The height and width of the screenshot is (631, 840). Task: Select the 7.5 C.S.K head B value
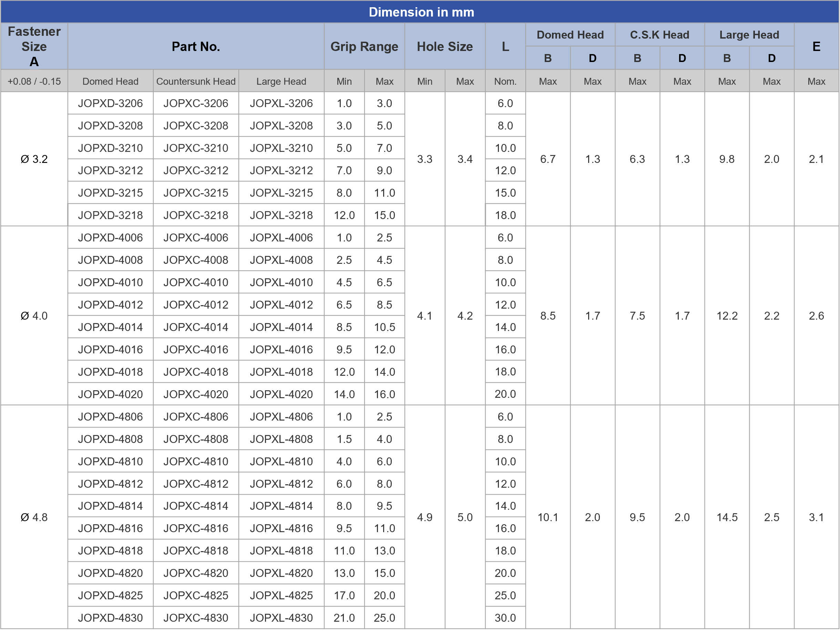(x=638, y=316)
